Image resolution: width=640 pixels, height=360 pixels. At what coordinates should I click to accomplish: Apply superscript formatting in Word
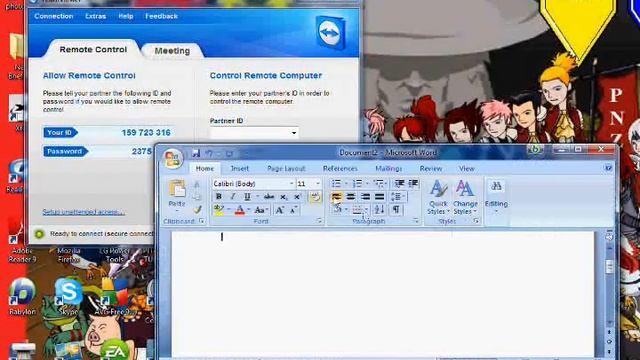(298, 197)
